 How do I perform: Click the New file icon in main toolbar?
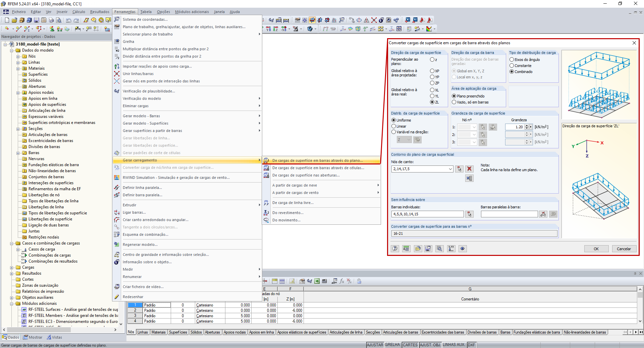6,20
